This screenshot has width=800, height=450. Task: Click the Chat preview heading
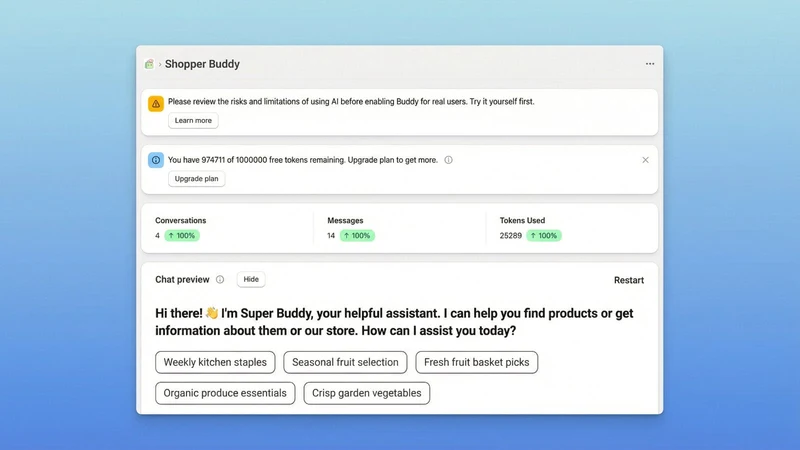coord(182,280)
